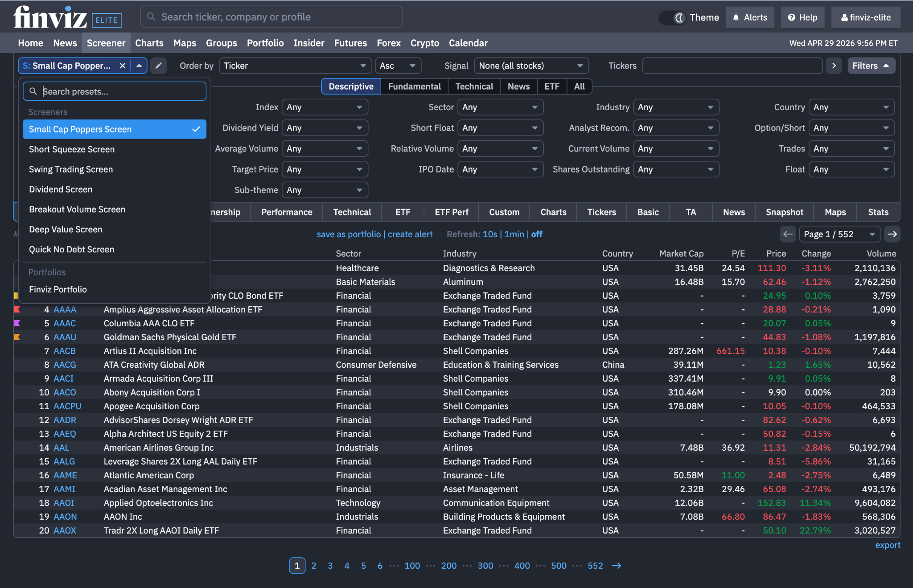This screenshot has height=588, width=913.
Task: Go to next page with right arrow icon
Action: pyautogui.click(x=892, y=234)
